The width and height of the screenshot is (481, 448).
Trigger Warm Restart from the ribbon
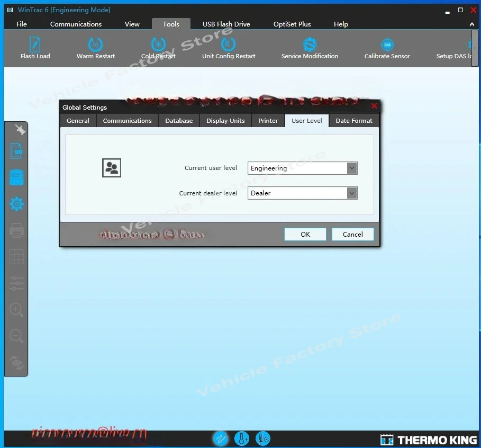tap(96, 48)
